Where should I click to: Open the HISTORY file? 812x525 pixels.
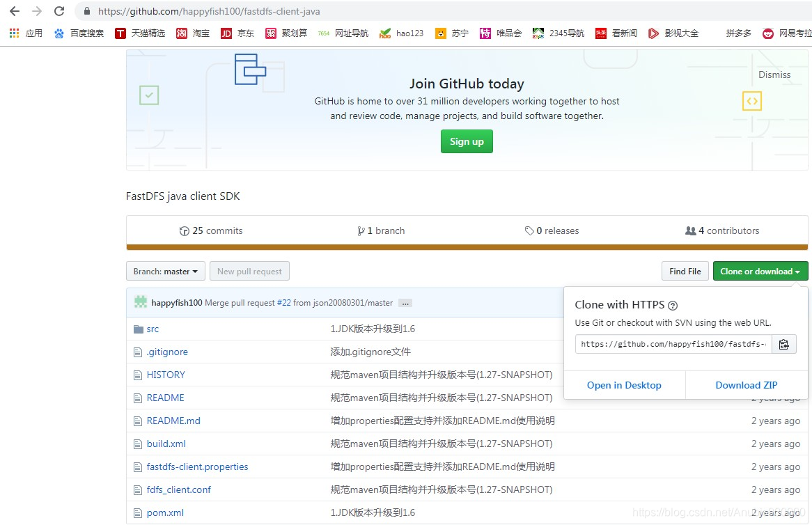(166, 375)
